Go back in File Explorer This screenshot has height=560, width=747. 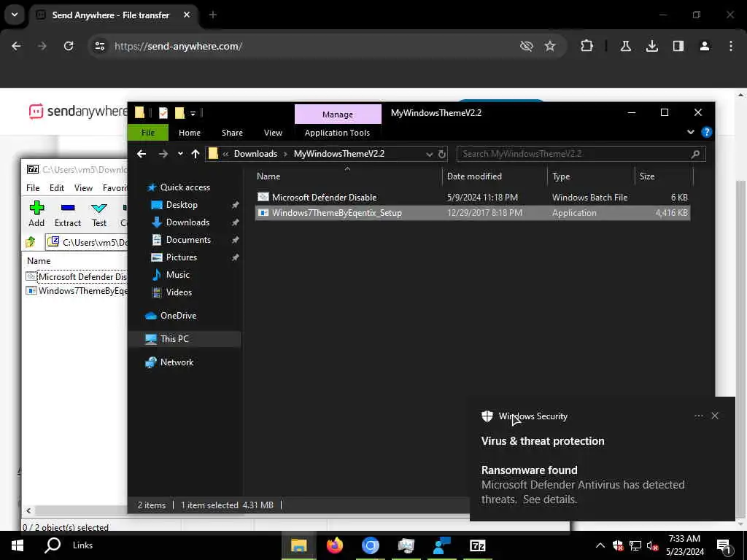point(142,154)
